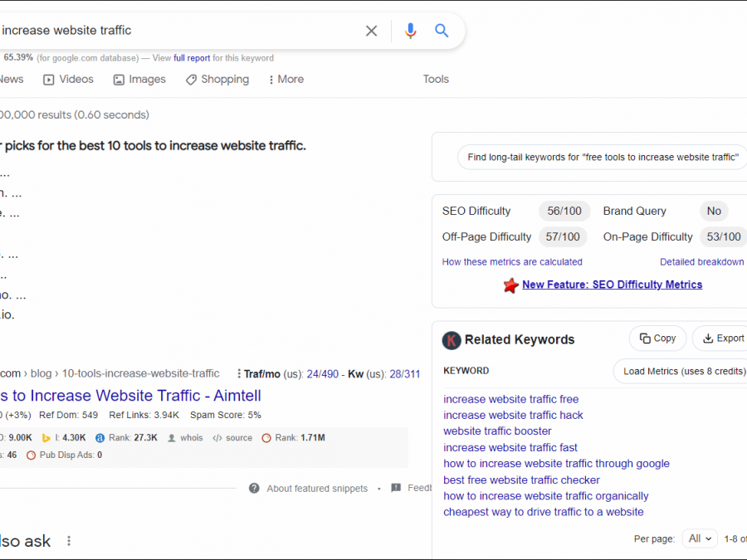Switch to the Videos tab
This screenshot has width=747, height=560.
pyautogui.click(x=68, y=80)
